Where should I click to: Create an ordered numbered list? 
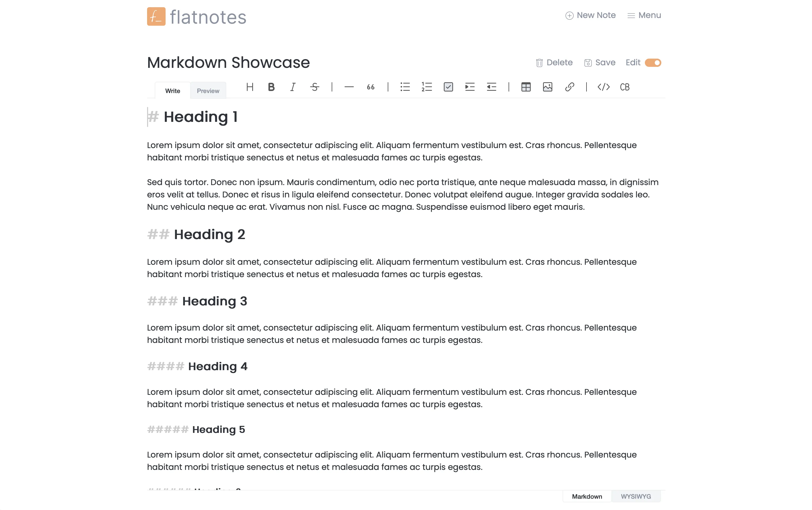pos(427,87)
